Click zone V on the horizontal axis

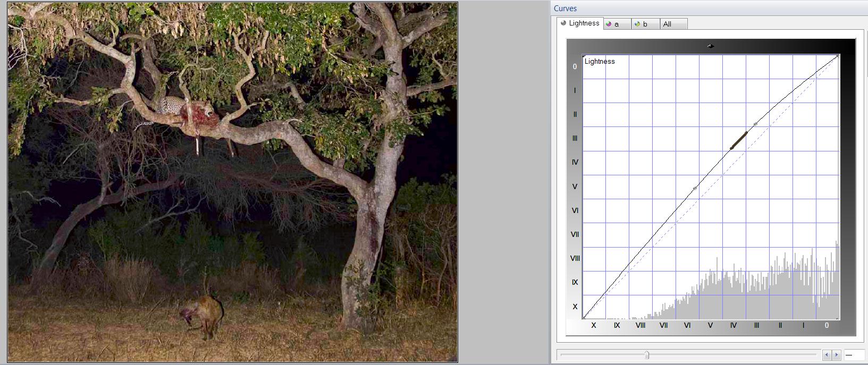710,325
